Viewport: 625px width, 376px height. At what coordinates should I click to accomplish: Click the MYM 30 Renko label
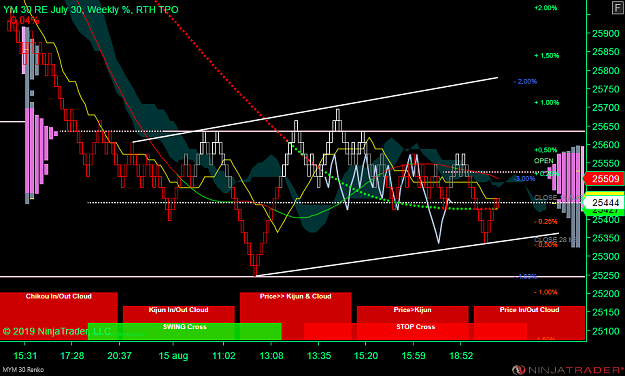click(x=23, y=370)
